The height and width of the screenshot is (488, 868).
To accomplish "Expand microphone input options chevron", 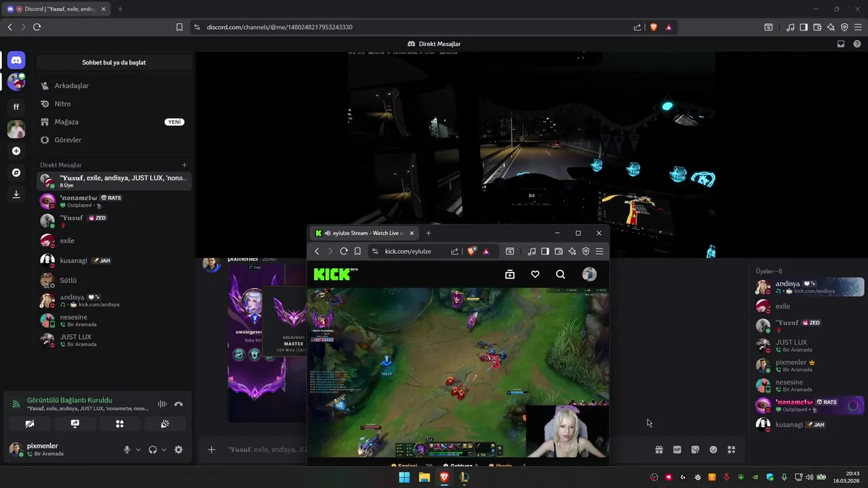I will click(x=138, y=449).
